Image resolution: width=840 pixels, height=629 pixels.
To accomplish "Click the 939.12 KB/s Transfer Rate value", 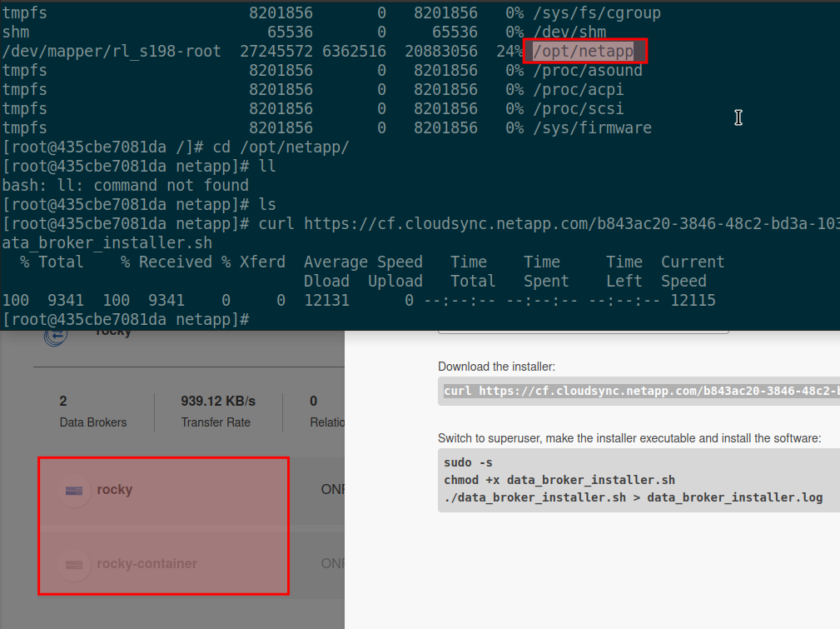I will click(217, 401).
